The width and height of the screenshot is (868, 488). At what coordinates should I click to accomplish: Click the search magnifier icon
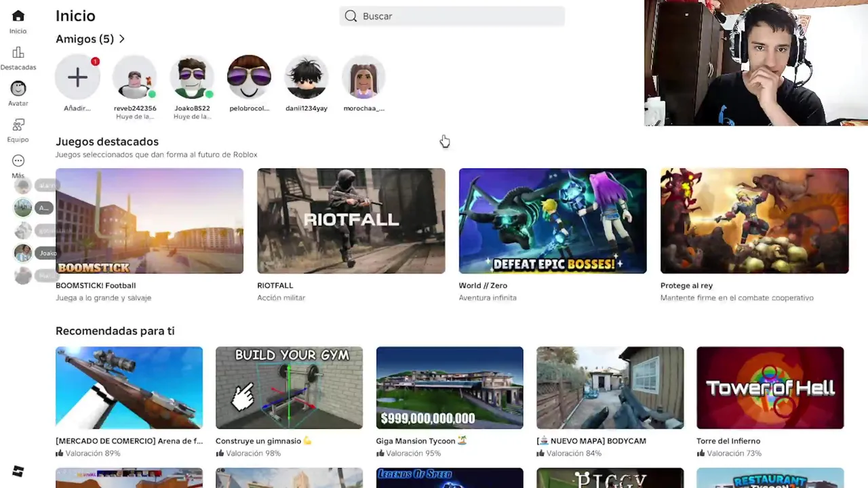click(x=351, y=16)
